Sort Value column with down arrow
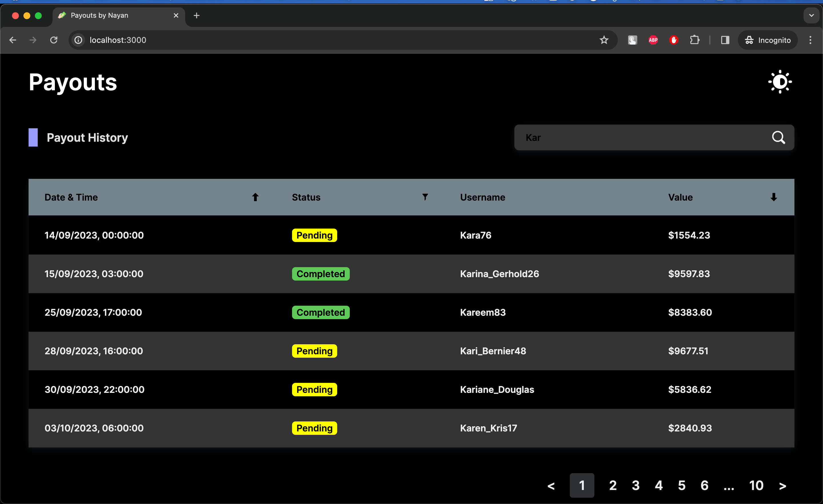This screenshot has height=504, width=823. 774,197
